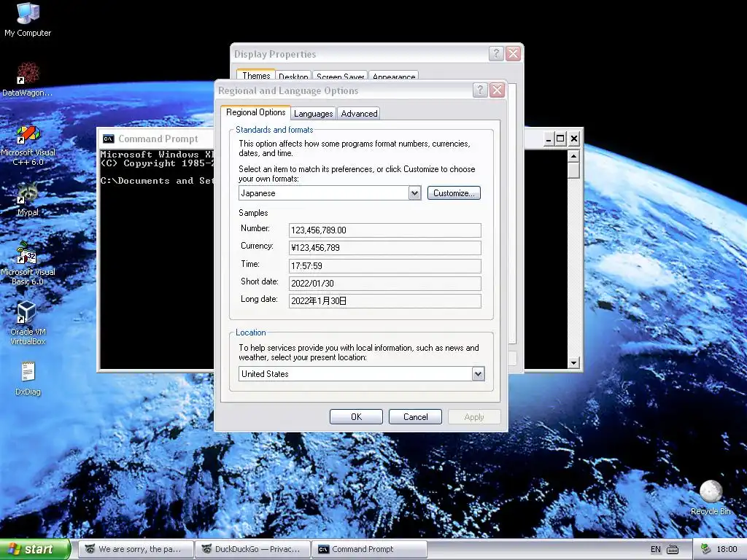
Task: Activate Command Prompt taskbar button
Action: [369, 550]
